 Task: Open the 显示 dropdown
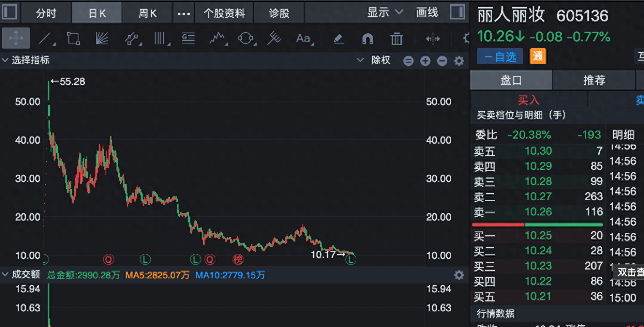pos(385,13)
